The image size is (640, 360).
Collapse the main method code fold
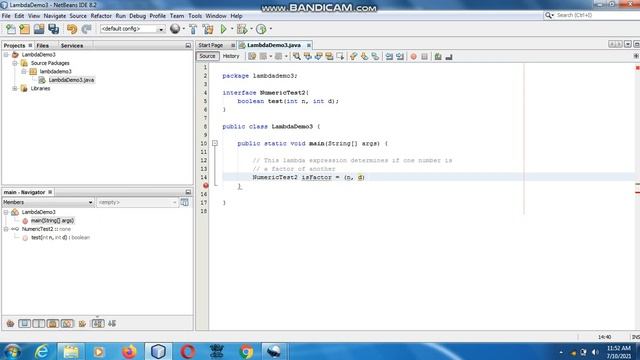click(215, 143)
